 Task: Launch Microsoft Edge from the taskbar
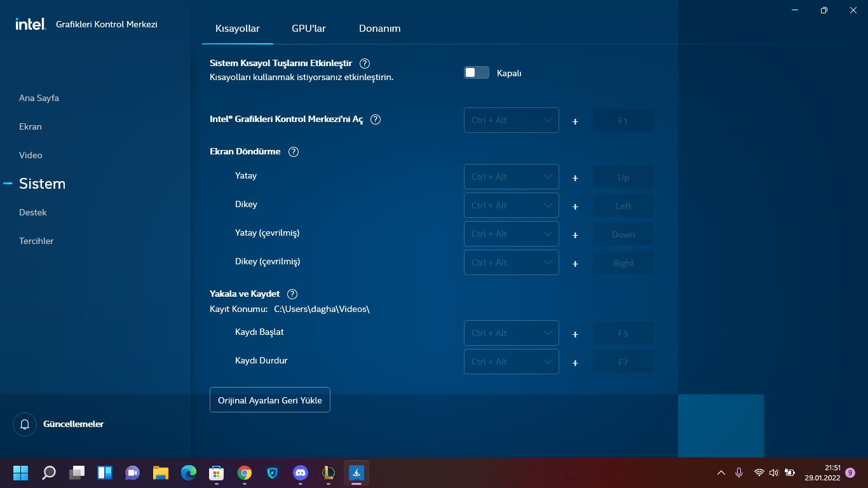pos(189,473)
